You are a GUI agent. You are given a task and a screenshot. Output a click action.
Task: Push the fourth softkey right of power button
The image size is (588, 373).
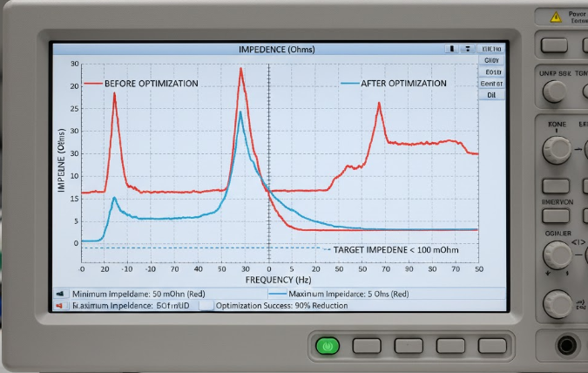click(492, 346)
